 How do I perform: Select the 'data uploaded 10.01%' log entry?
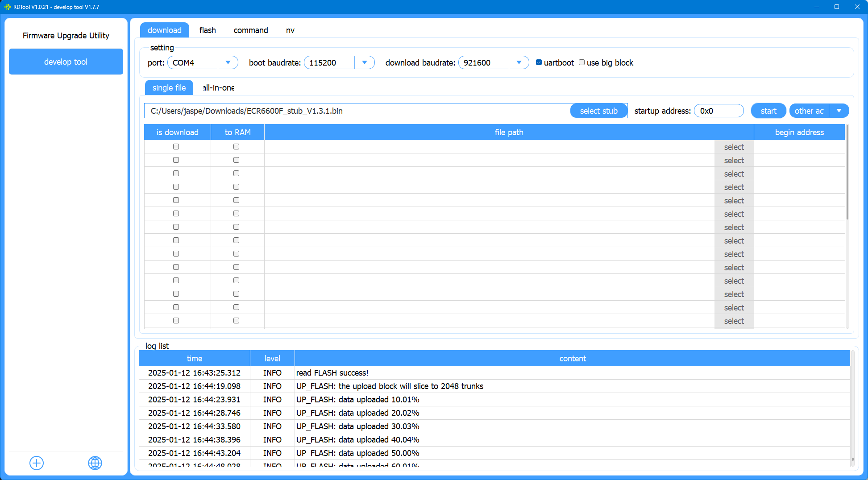click(x=494, y=399)
